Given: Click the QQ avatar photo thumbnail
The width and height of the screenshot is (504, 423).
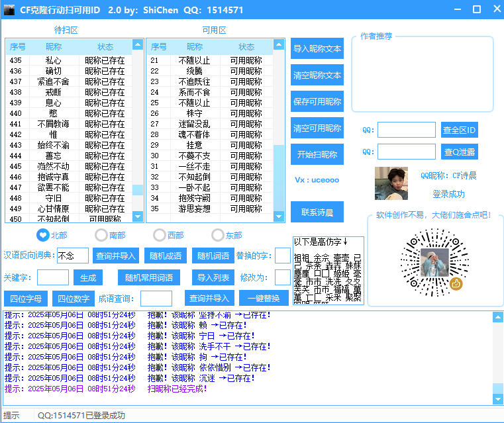Looking at the screenshot, I should point(391,183).
